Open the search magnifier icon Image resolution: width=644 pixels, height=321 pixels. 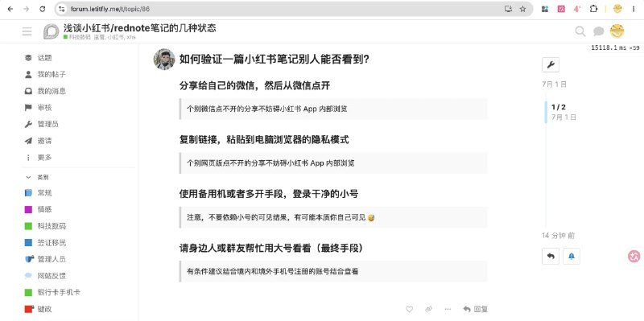[580, 31]
